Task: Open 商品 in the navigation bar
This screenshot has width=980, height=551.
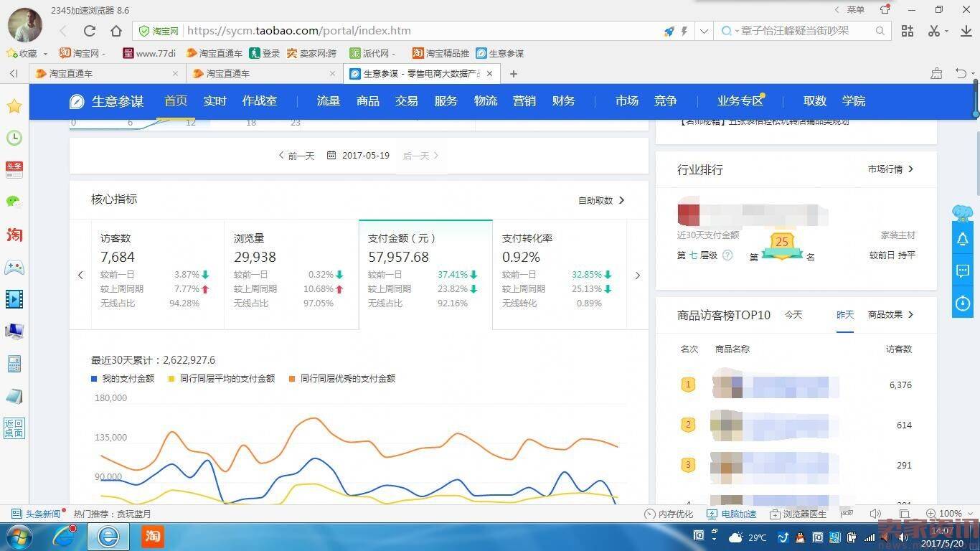Action: 367,101
